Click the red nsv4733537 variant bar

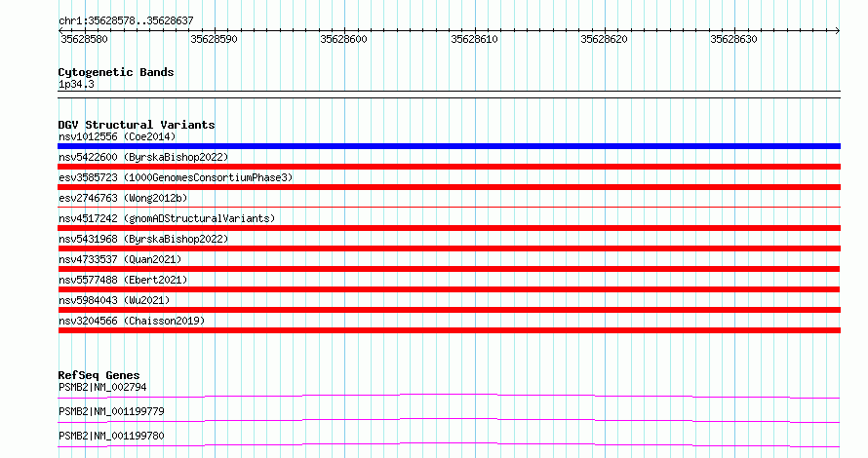point(449,269)
